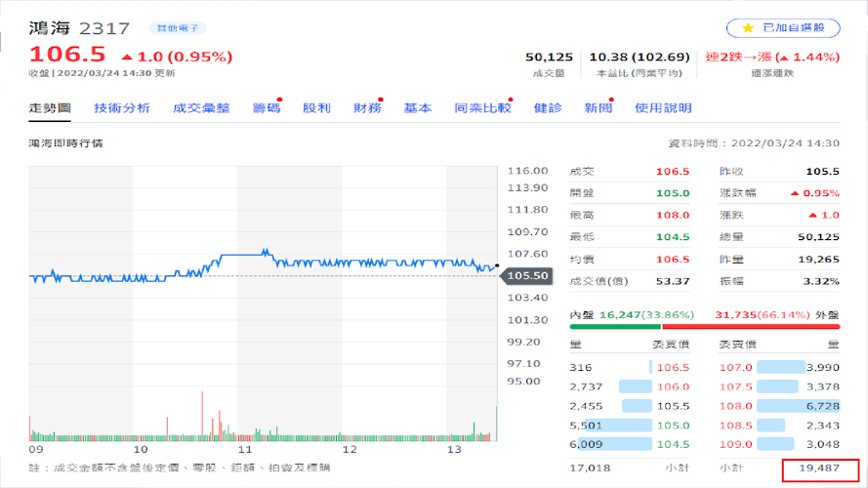Click the ask volume 6,728 bar
Screen dimensions: 868x488
tap(799, 406)
